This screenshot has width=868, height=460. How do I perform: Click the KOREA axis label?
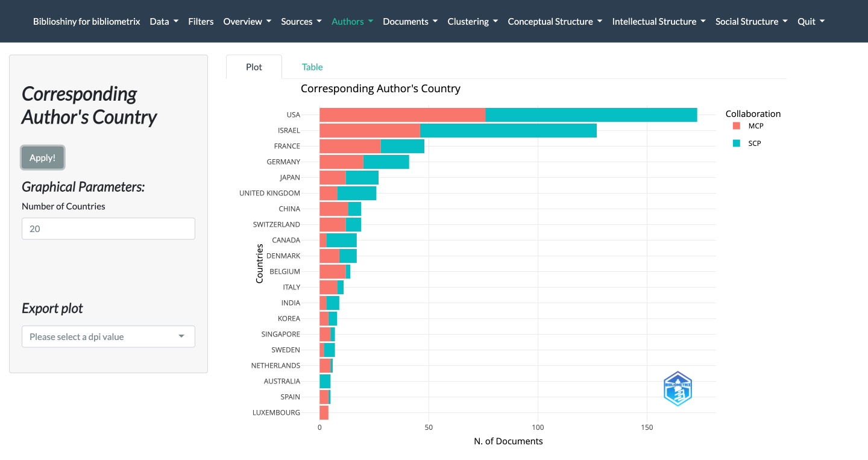[x=289, y=318]
